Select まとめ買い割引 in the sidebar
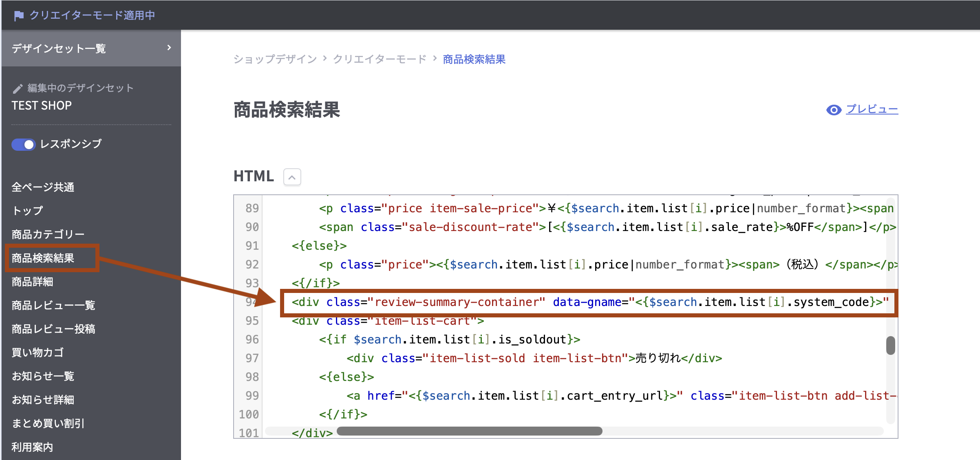980x460 pixels. pyautogui.click(x=48, y=423)
